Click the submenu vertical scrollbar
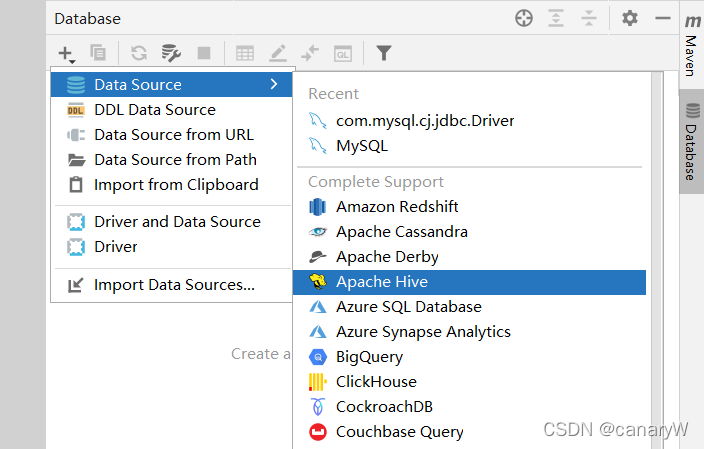This screenshot has height=449, width=704. click(657, 260)
